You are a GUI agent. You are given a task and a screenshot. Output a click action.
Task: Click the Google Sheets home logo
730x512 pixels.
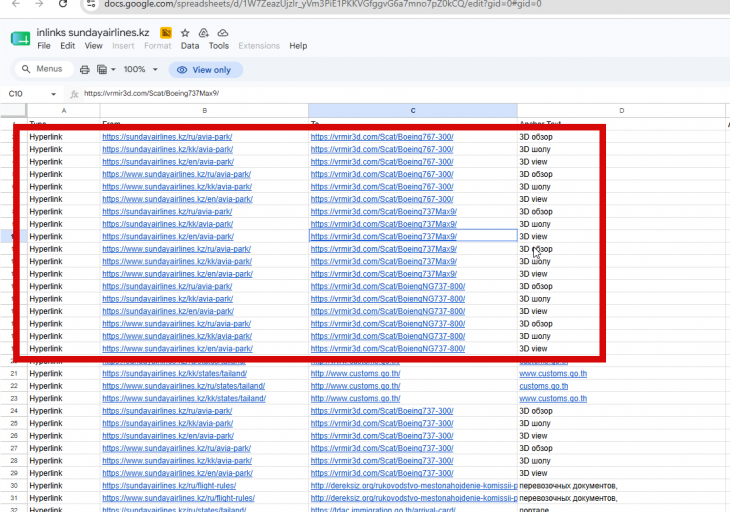(x=20, y=39)
